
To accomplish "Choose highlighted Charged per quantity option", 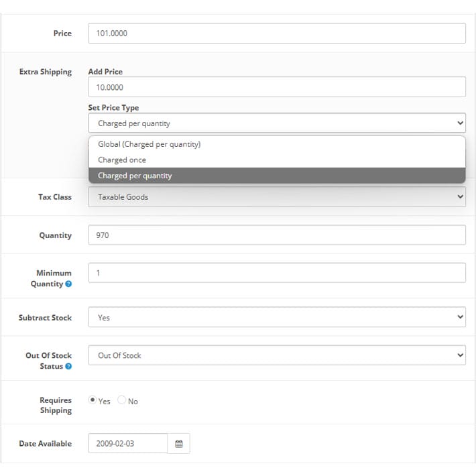I will (x=277, y=176).
